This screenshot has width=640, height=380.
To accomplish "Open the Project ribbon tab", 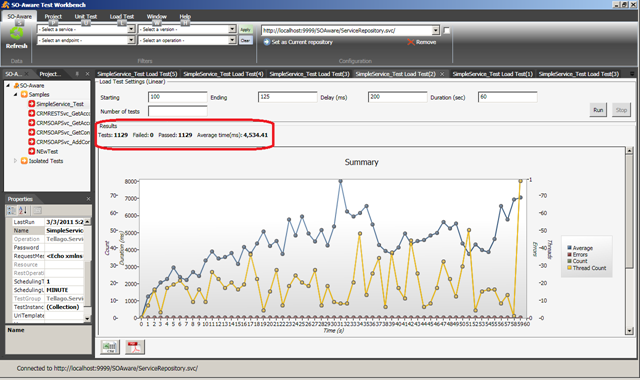I will coord(53,16).
